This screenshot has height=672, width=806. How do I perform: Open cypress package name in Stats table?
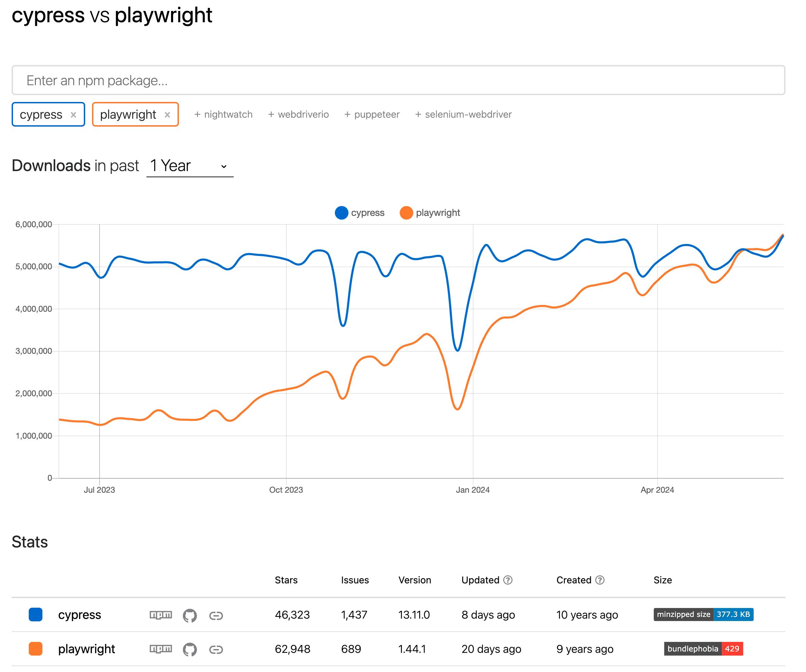79,615
